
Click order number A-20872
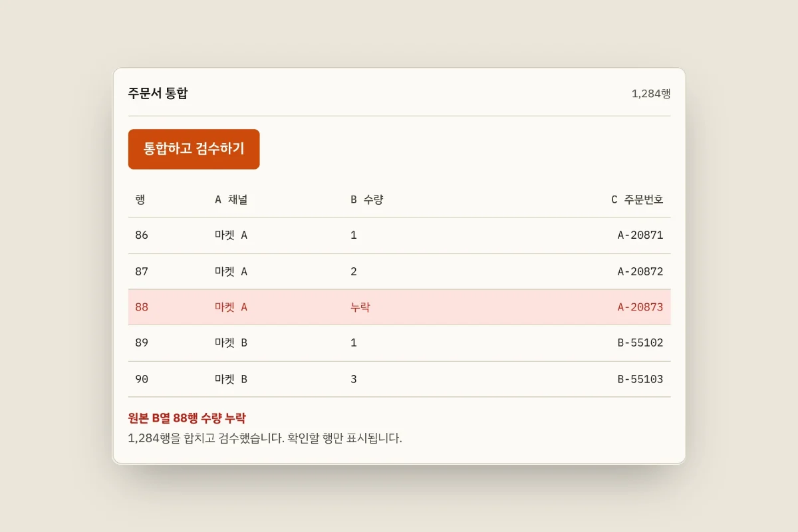point(640,271)
